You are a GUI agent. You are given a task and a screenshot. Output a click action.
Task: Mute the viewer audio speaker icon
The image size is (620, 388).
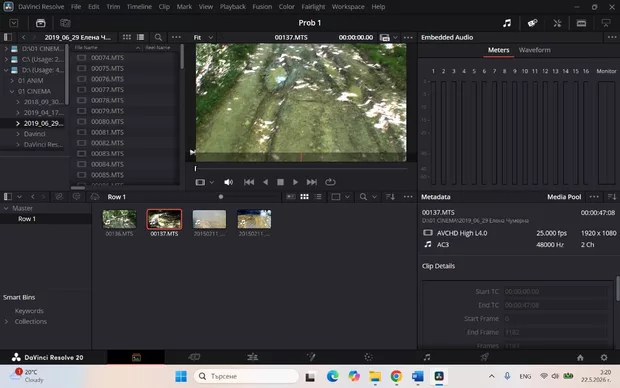229,182
